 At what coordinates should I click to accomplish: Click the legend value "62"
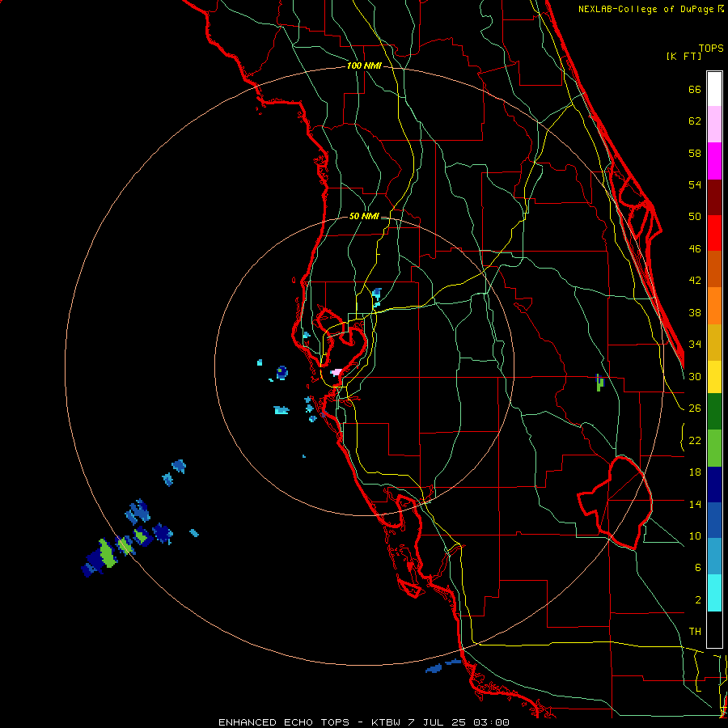pos(695,121)
